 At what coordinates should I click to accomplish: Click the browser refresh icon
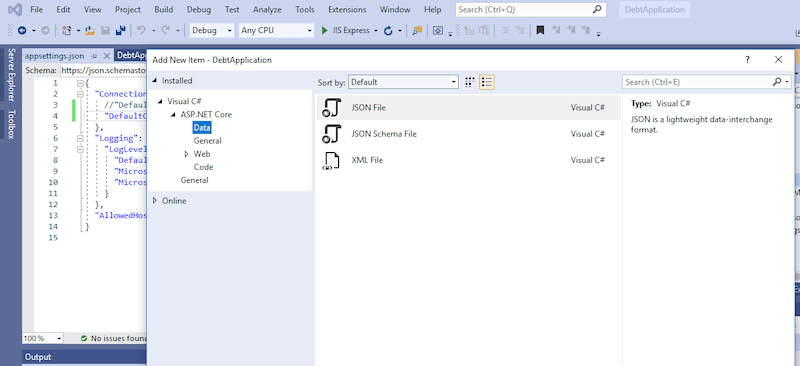pyautogui.click(x=388, y=31)
